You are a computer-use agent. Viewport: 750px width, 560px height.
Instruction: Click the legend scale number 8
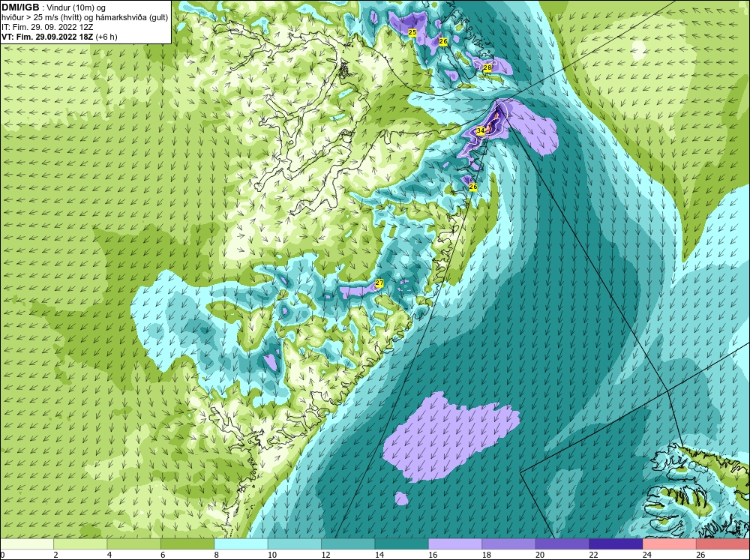point(217,555)
